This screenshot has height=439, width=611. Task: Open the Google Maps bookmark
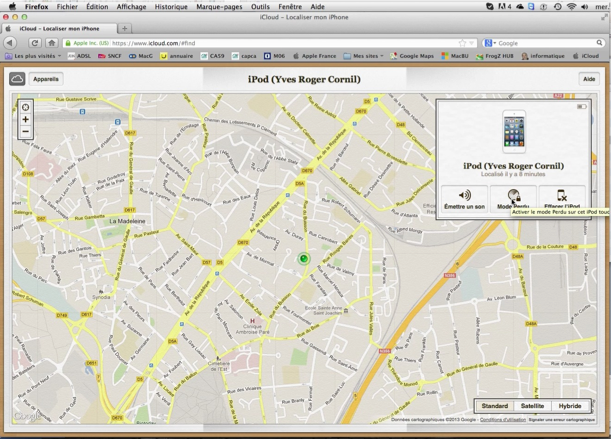[412, 56]
